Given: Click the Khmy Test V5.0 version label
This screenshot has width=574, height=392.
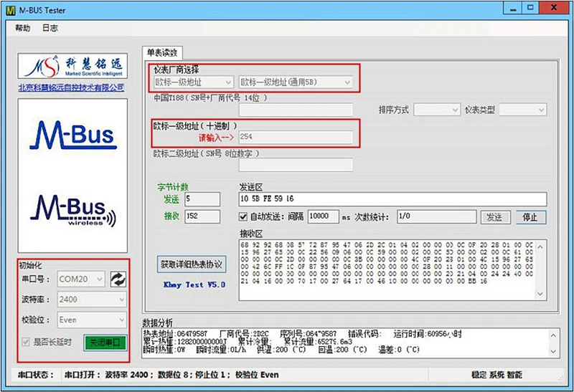Looking at the screenshot, I should pyautogui.click(x=194, y=285).
